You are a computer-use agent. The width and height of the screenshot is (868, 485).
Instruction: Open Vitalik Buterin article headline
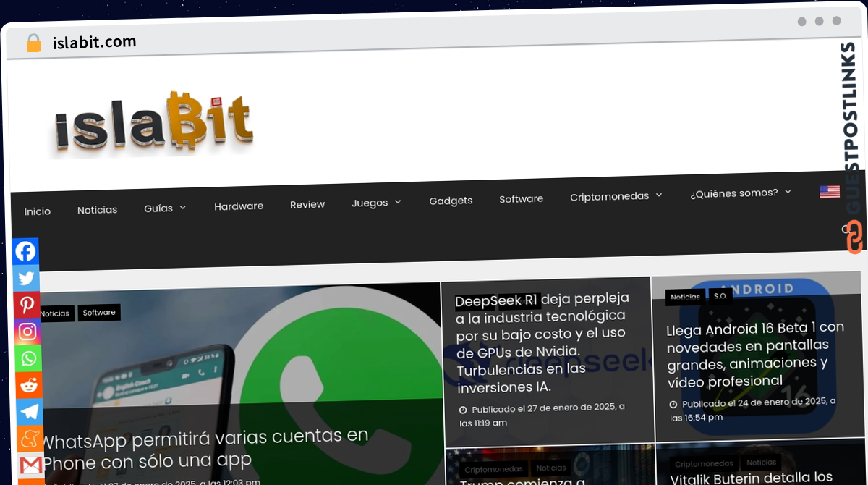click(x=752, y=478)
